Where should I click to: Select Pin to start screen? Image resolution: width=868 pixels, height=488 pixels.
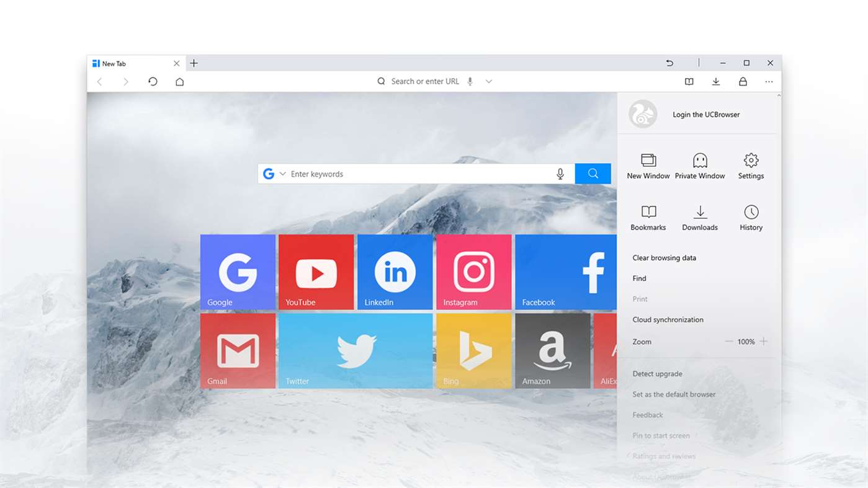coord(661,436)
